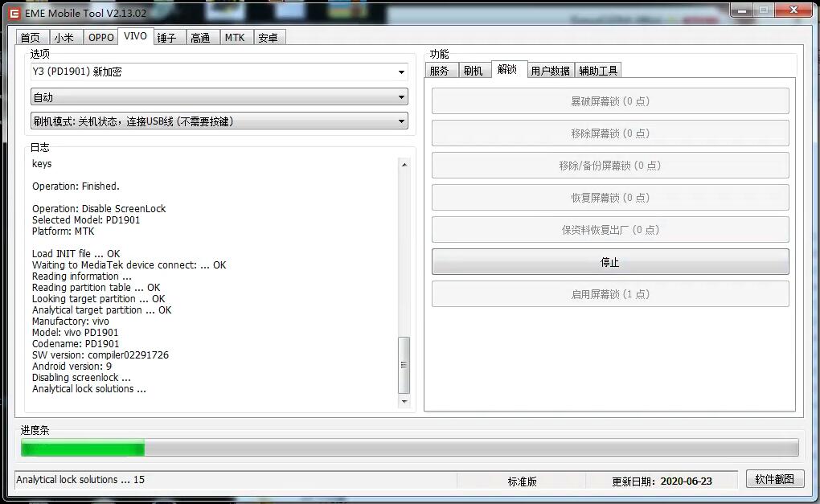Click the log line 'Android version: 9'
This screenshot has height=504, width=820.
[72, 366]
